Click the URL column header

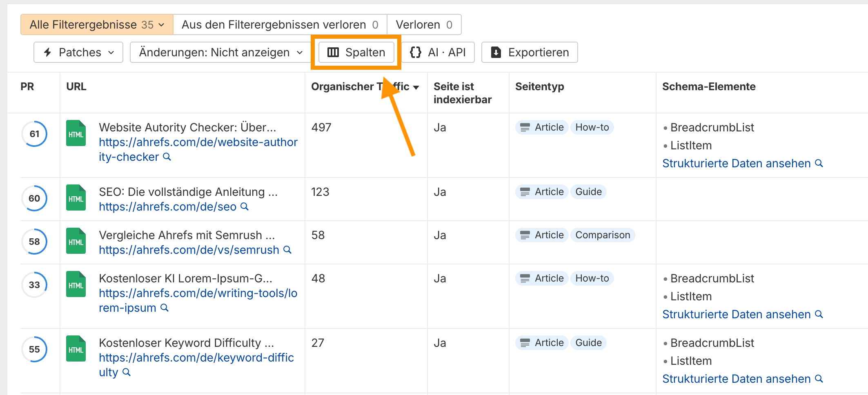point(76,87)
